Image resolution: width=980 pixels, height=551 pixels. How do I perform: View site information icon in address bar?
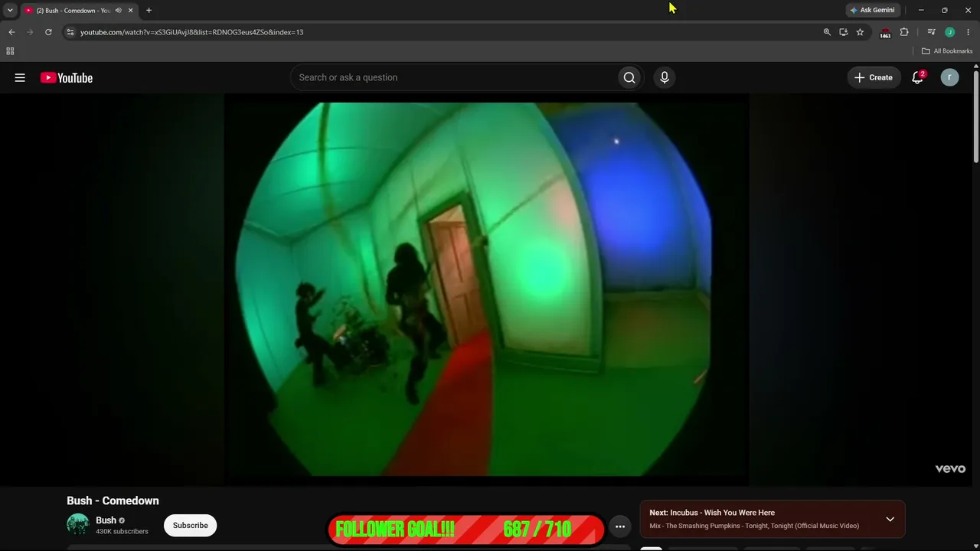point(70,32)
